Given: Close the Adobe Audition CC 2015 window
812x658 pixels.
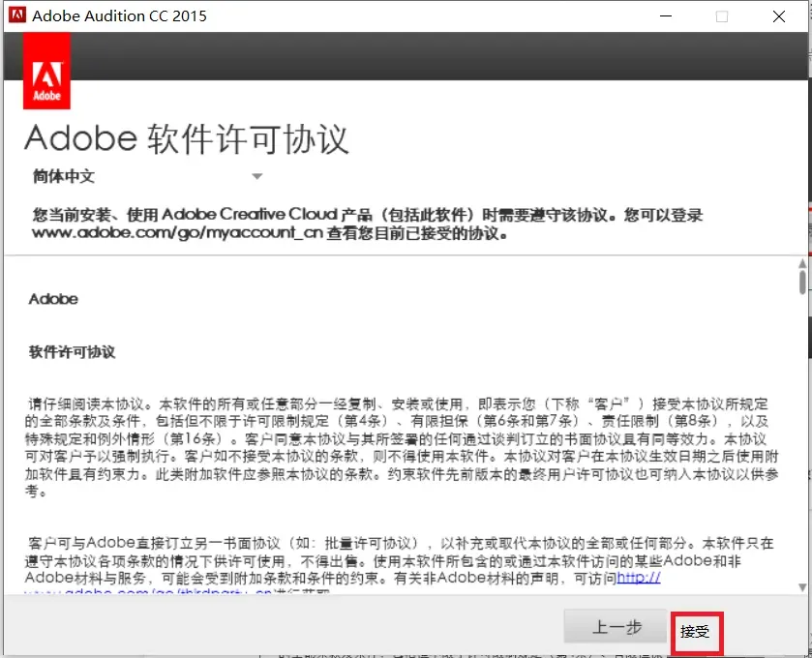Looking at the screenshot, I should (x=779, y=16).
